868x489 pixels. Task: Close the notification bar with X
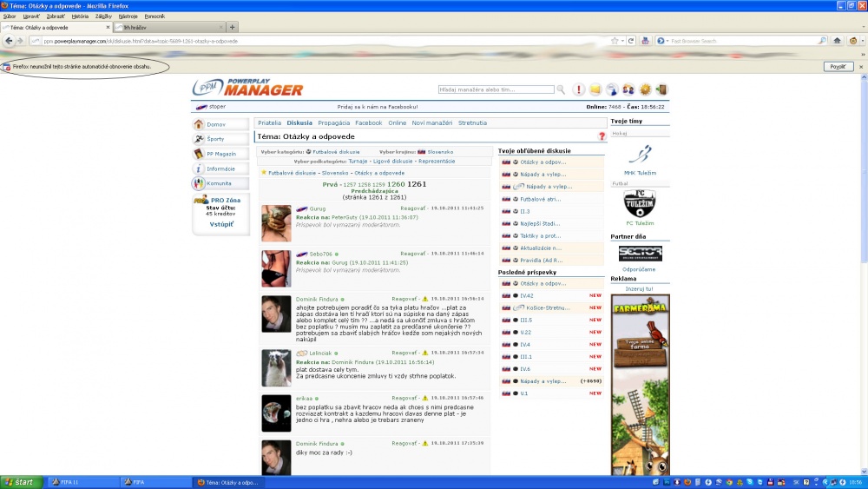pos(861,67)
